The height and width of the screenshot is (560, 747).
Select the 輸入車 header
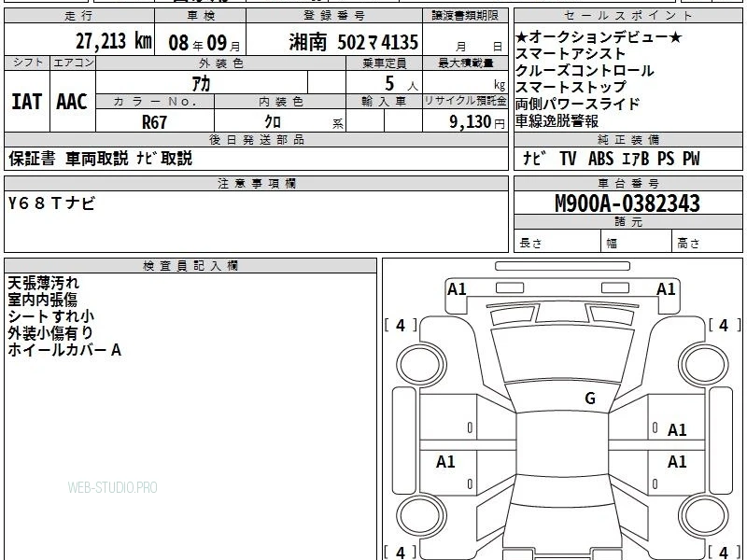384,102
